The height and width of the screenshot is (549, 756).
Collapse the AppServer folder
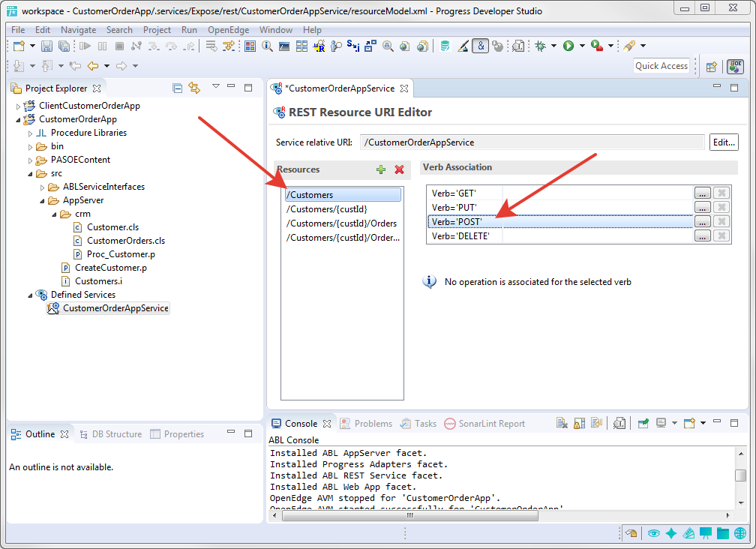(43, 200)
